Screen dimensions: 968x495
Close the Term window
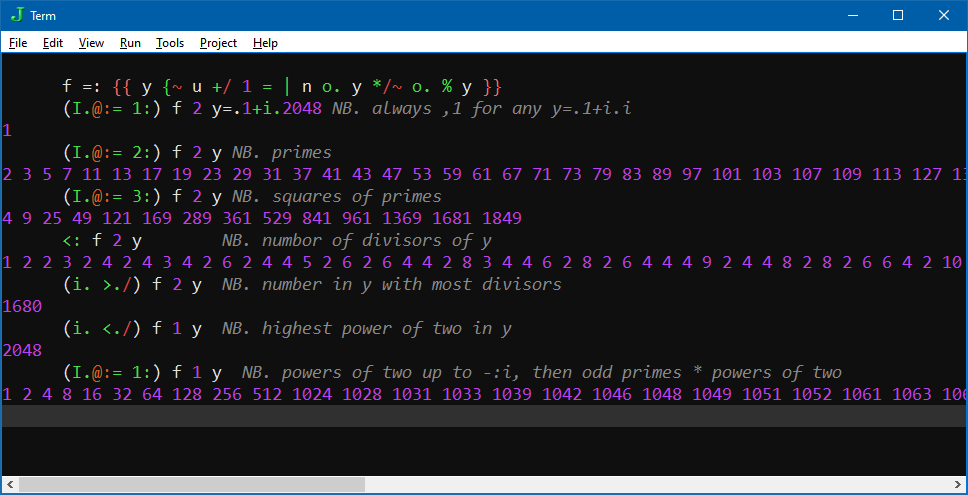coord(943,15)
